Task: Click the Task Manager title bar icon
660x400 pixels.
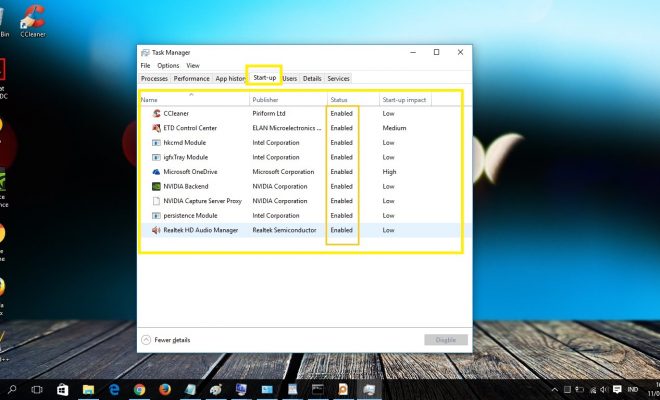Action: click(145, 53)
